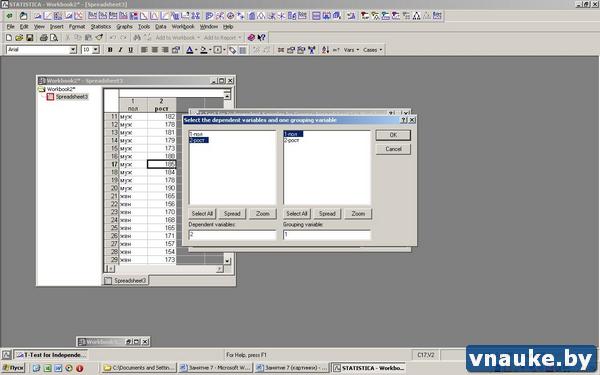The width and height of the screenshot is (600, 375).
Task: Select row header 17 in spreadsheet
Action: tap(112, 164)
